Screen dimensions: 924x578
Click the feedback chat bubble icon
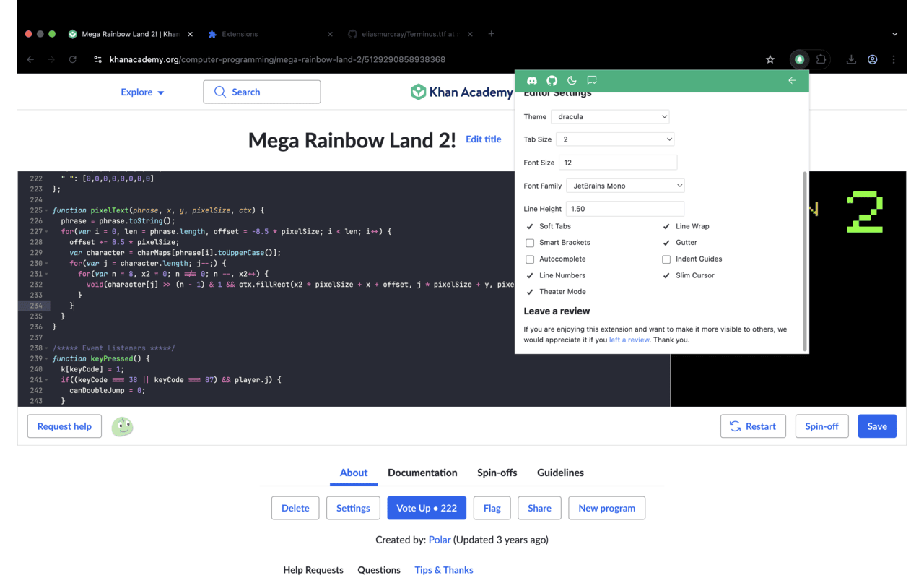[592, 81]
